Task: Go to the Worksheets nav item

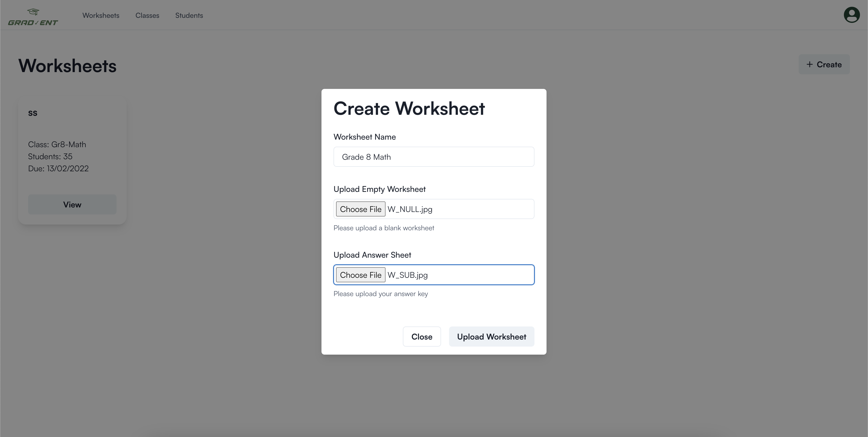Action: (x=101, y=16)
